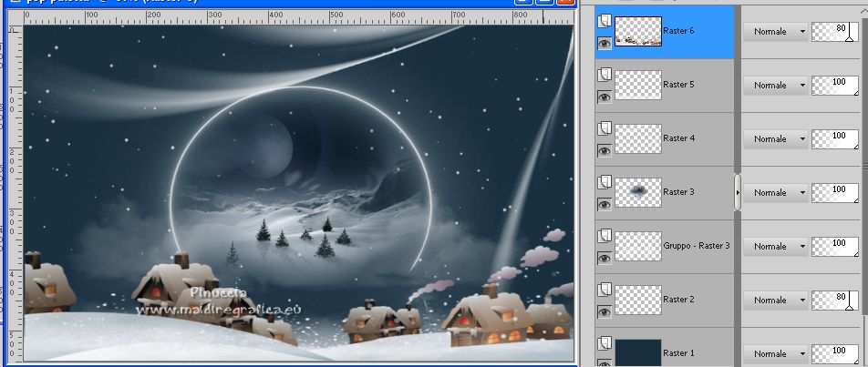
Task: Hide the Raster 5 layer eye icon
Action: pos(604,97)
